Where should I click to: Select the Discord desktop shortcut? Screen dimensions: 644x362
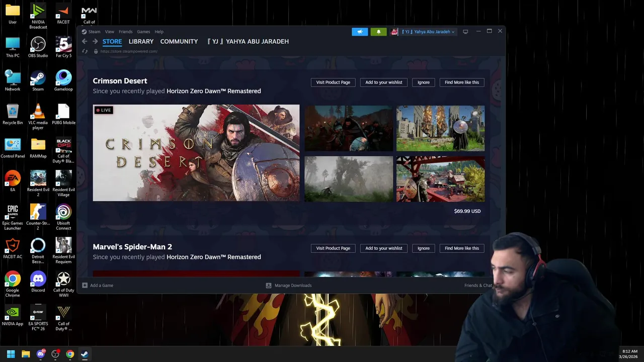point(38,282)
